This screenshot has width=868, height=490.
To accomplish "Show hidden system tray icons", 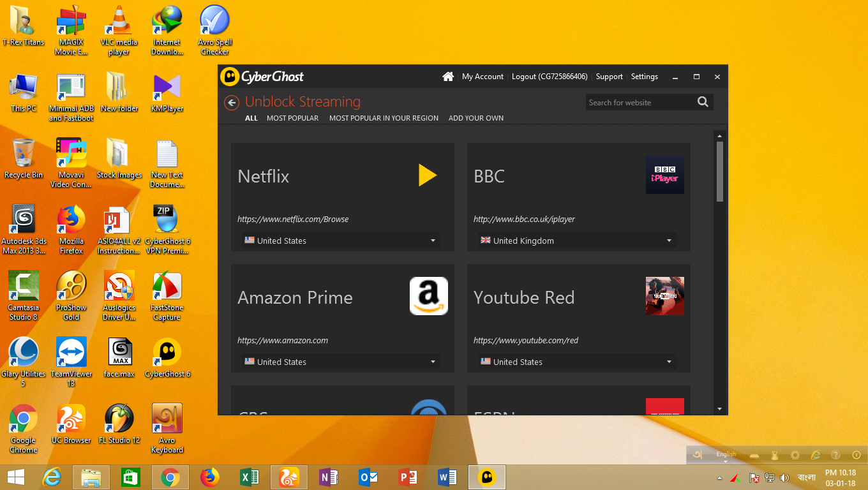I will [x=720, y=478].
